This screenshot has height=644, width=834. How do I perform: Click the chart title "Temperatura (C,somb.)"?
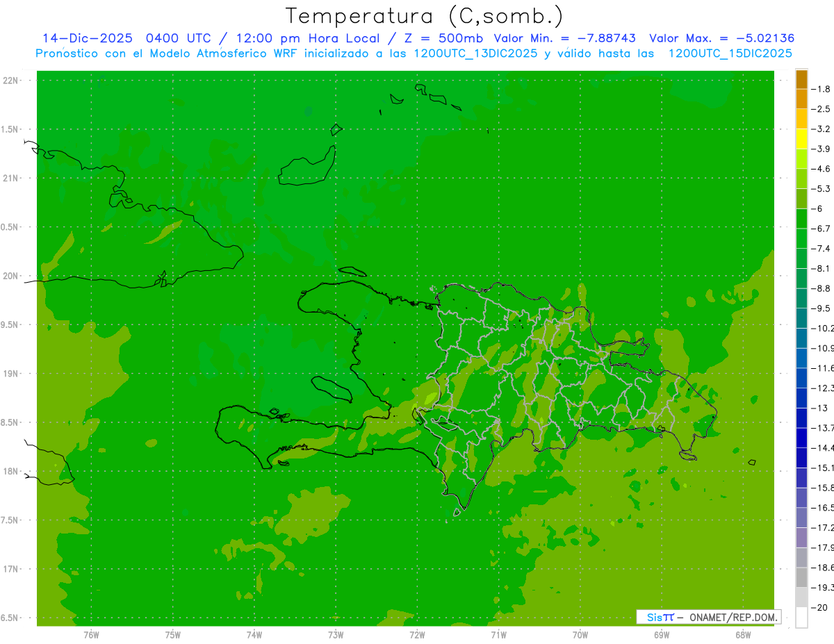425,16
